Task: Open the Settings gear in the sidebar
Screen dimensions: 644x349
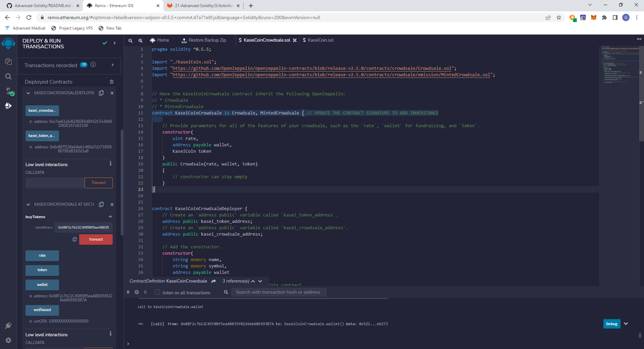Action: pos(8,340)
